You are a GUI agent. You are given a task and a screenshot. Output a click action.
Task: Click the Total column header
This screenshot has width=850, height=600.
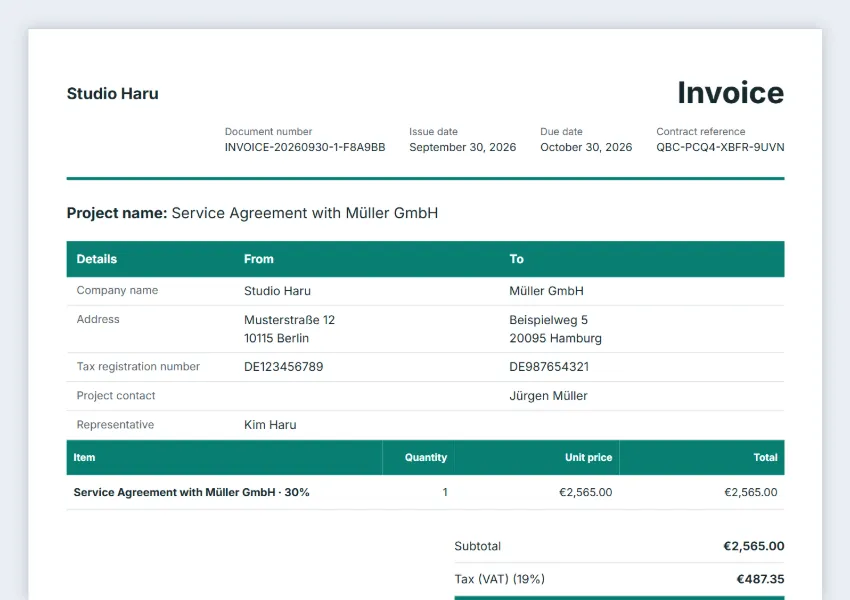[x=765, y=457]
